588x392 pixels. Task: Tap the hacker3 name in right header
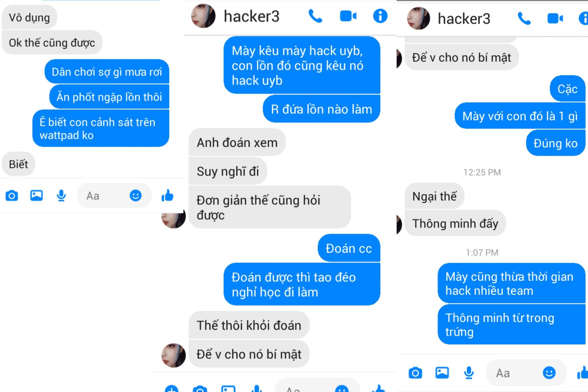464,19
